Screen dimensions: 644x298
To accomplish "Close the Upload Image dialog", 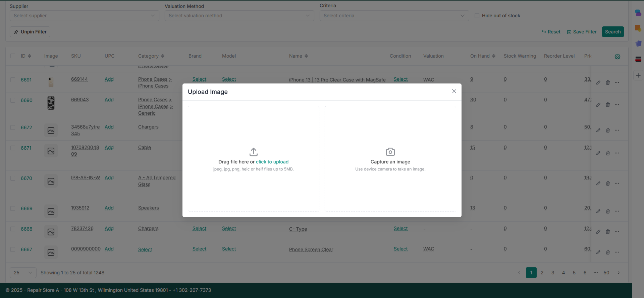I will (x=454, y=92).
